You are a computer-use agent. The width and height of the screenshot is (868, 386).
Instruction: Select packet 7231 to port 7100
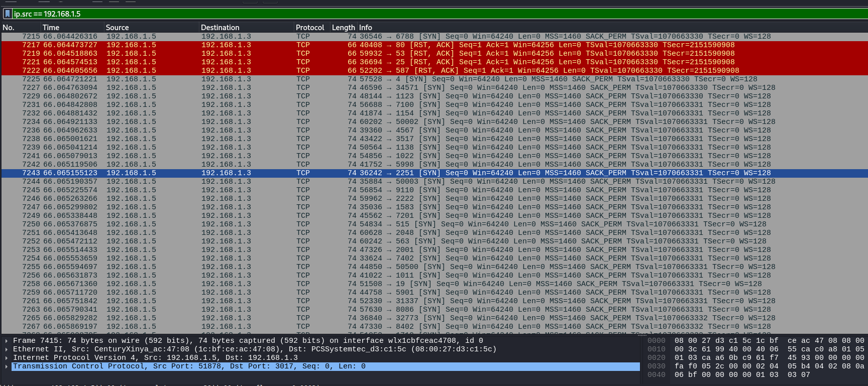click(435, 105)
